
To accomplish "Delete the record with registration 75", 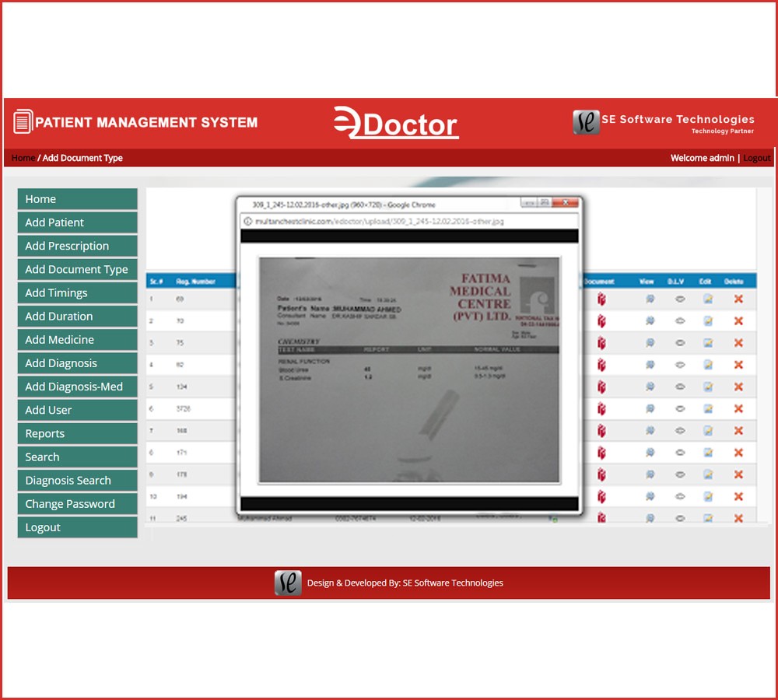I will (x=738, y=343).
